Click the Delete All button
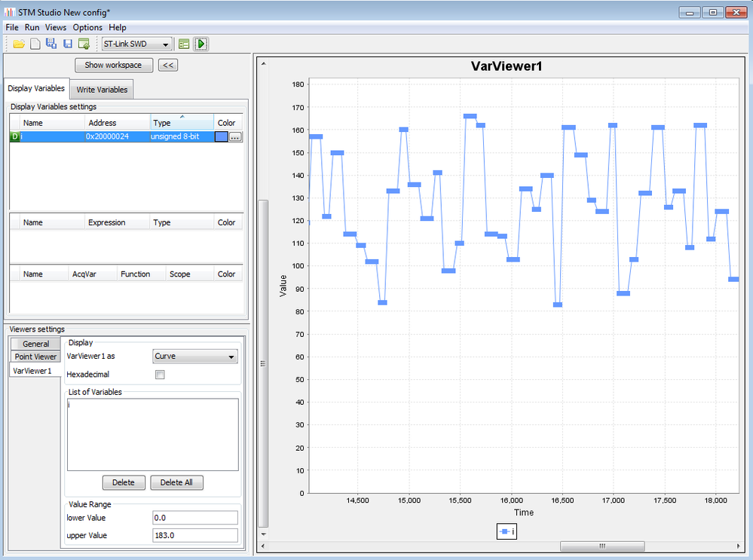 (176, 482)
